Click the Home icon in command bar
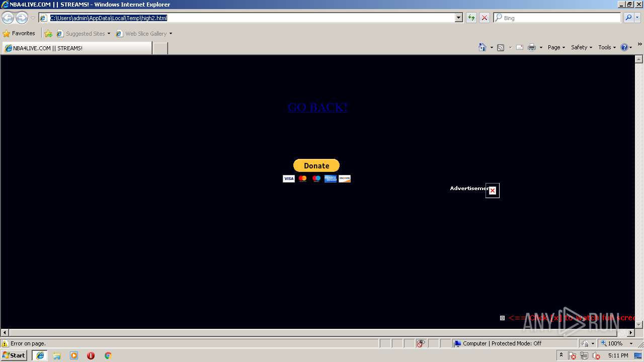 point(482,47)
